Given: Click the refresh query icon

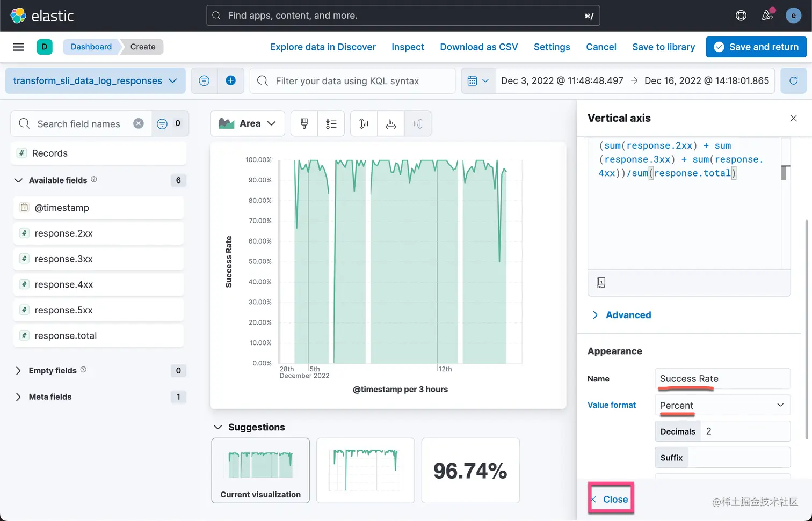Looking at the screenshot, I should 793,80.
